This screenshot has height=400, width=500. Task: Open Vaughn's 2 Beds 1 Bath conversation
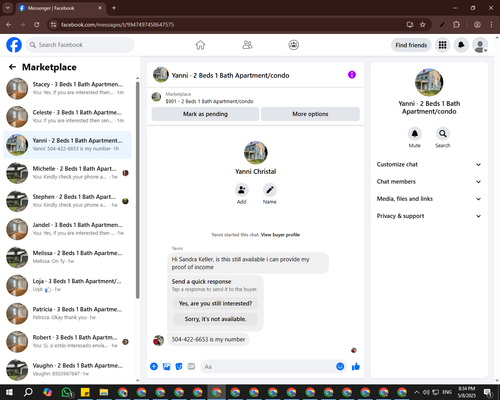(67, 370)
